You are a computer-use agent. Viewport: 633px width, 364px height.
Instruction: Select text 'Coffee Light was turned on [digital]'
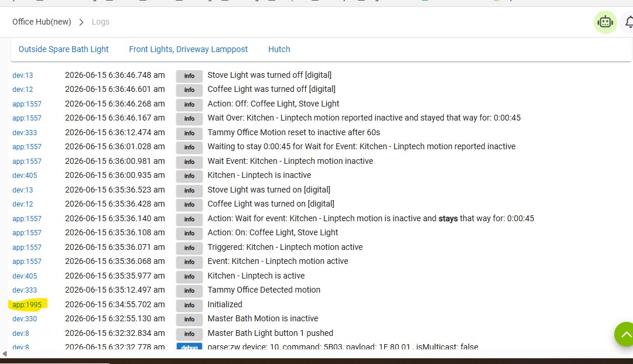click(x=271, y=204)
